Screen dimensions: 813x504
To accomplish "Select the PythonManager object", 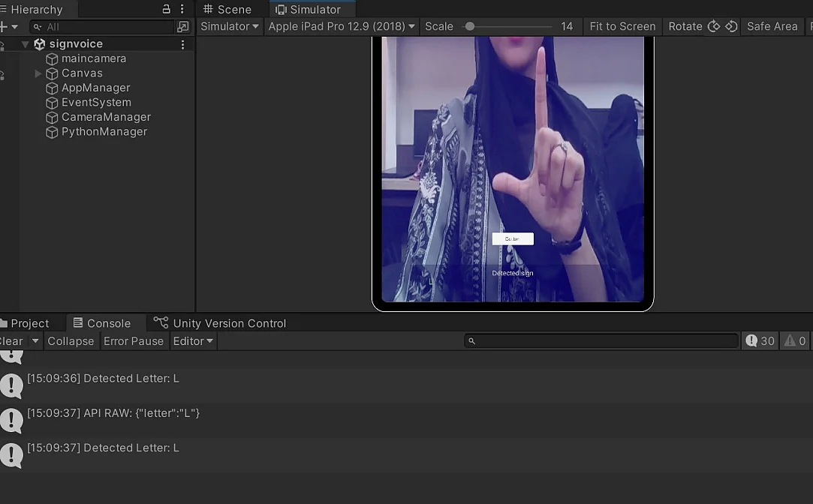I will (x=104, y=131).
